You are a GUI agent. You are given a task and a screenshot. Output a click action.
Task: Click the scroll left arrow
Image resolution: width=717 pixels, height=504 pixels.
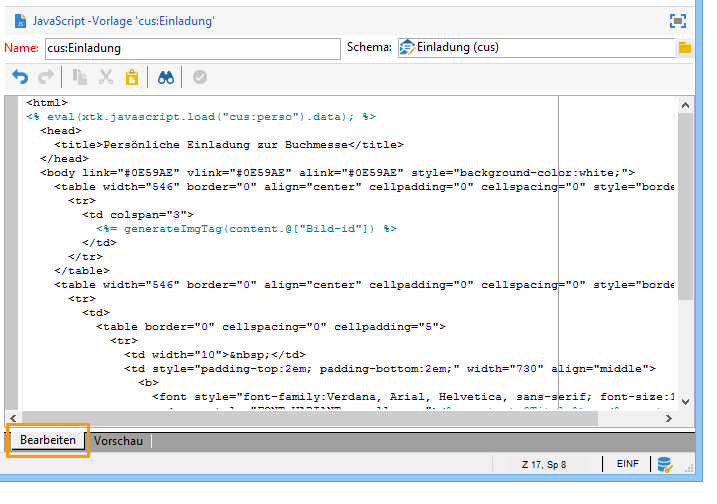[x=13, y=418]
